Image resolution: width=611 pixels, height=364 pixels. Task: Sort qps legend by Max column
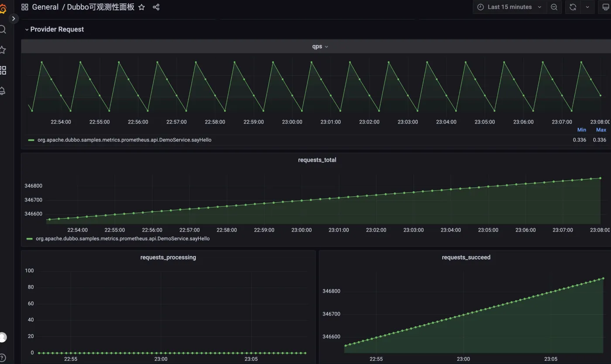click(601, 130)
